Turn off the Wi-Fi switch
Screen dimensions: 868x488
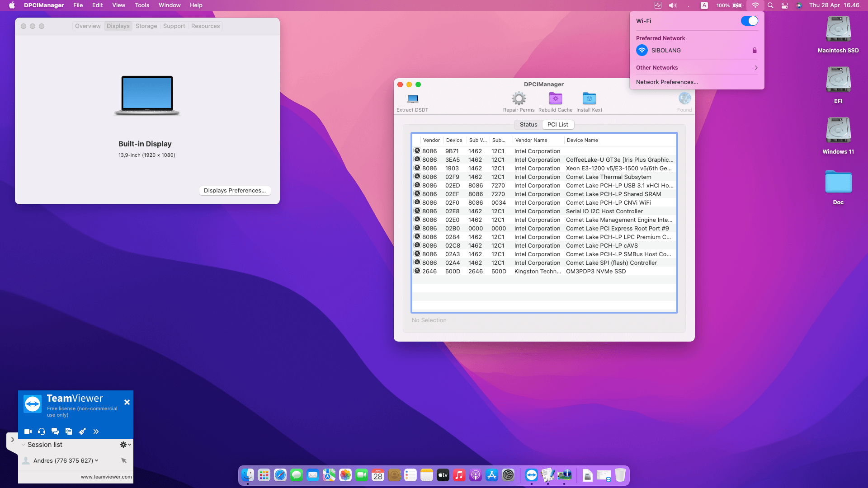[x=749, y=21]
